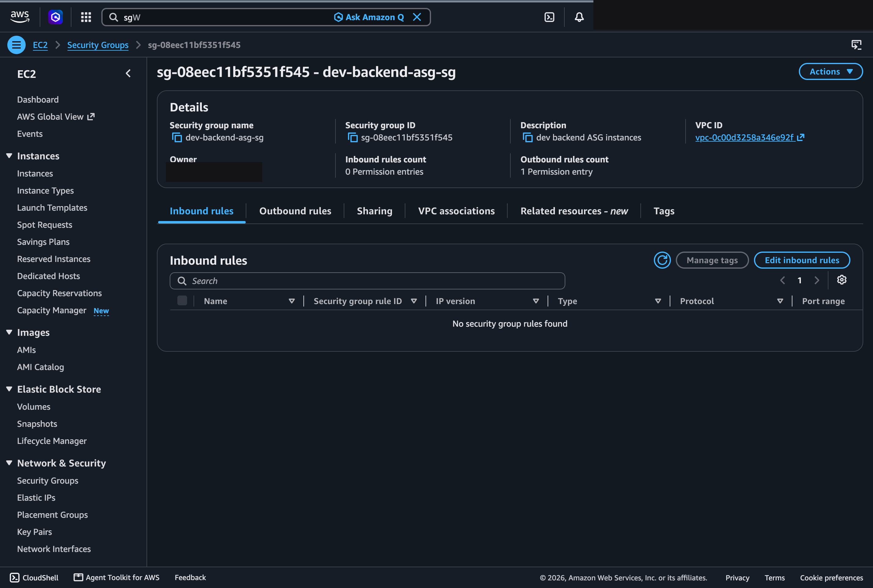Collapse the Network & Security section
873x588 pixels.
pos(9,463)
